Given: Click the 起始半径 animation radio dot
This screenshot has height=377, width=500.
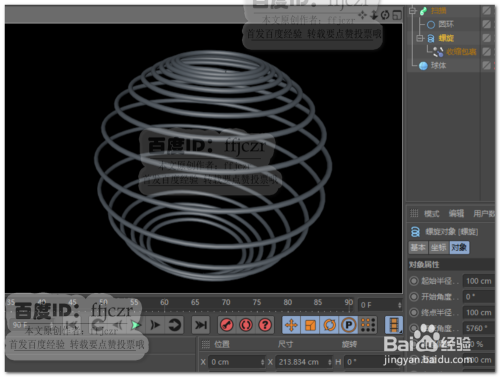Looking at the screenshot, I should tap(414, 281).
